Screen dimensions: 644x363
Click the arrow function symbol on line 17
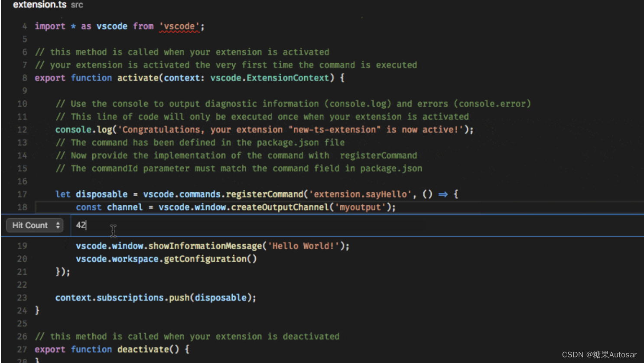[x=443, y=194]
